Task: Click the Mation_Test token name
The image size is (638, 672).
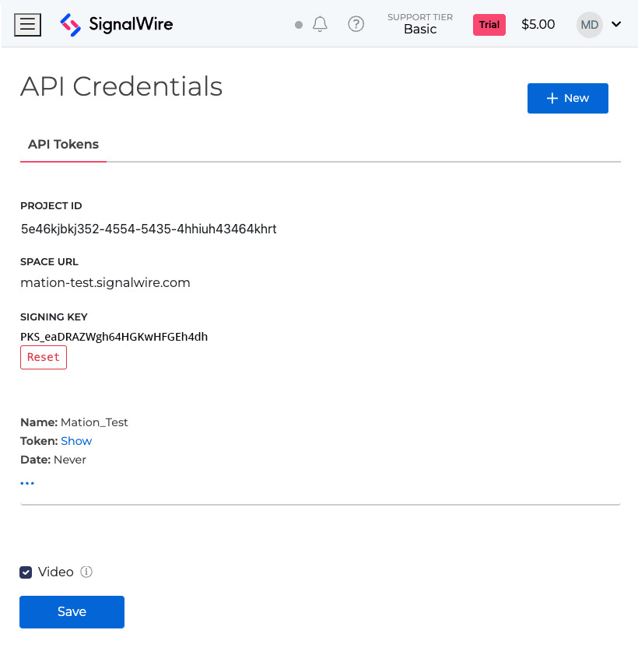Action: click(x=94, y=422)
